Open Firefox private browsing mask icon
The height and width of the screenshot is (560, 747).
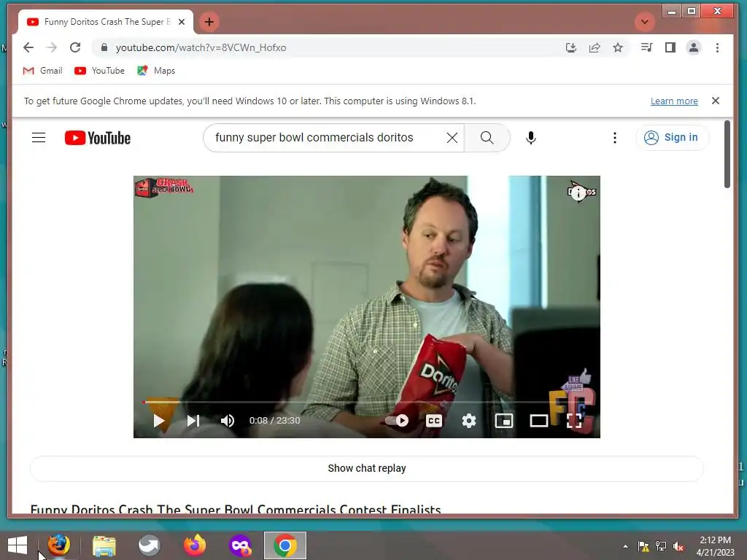tap(239, 545)
